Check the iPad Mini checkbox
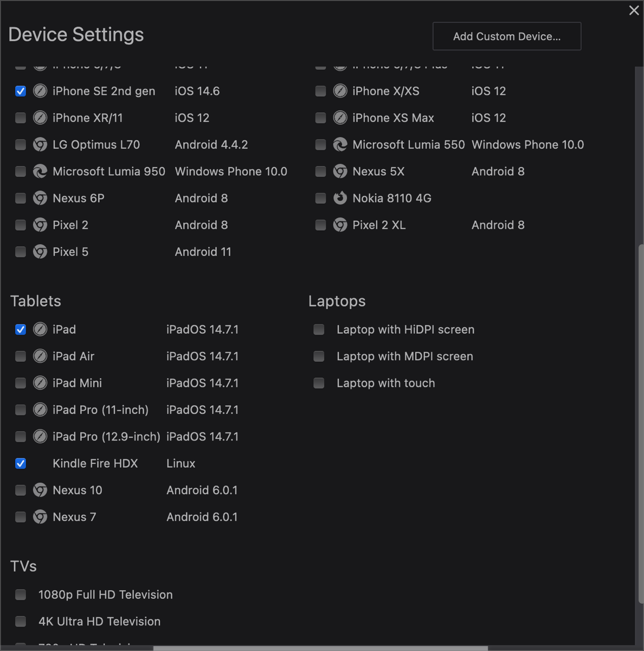 click(x=21, y=383)
